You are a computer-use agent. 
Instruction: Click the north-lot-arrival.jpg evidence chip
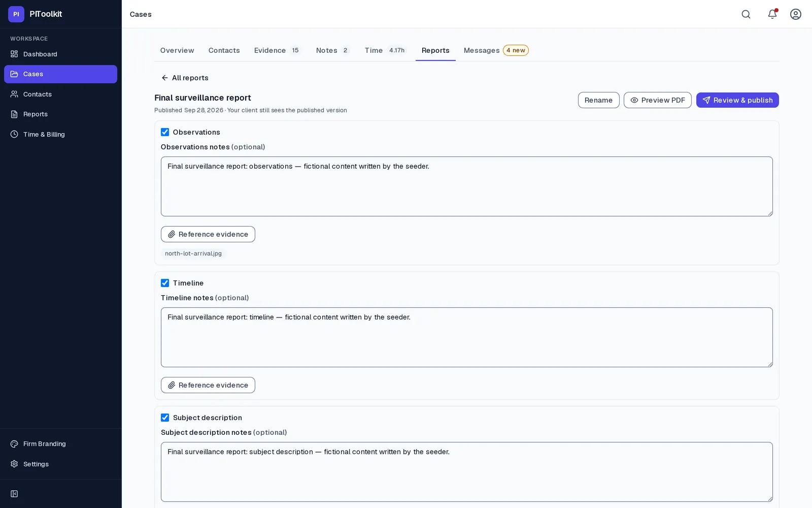[193, 253]
